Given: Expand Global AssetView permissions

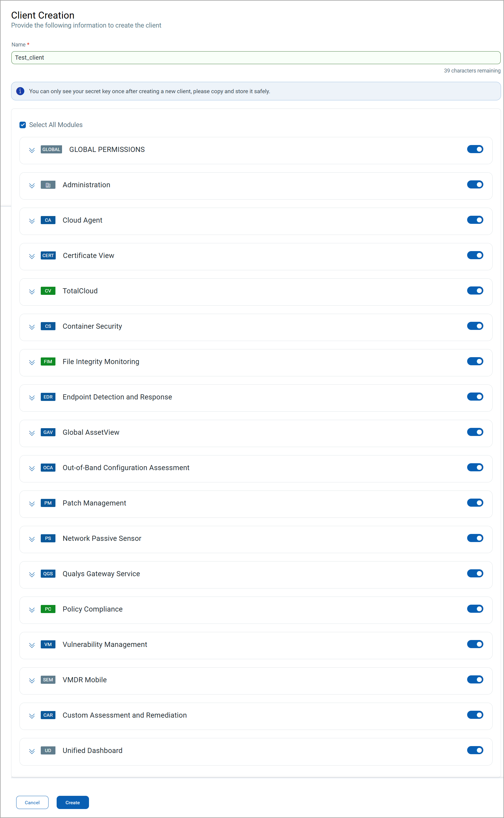Looking at the screenshot, I should click(x=32, y=433).
